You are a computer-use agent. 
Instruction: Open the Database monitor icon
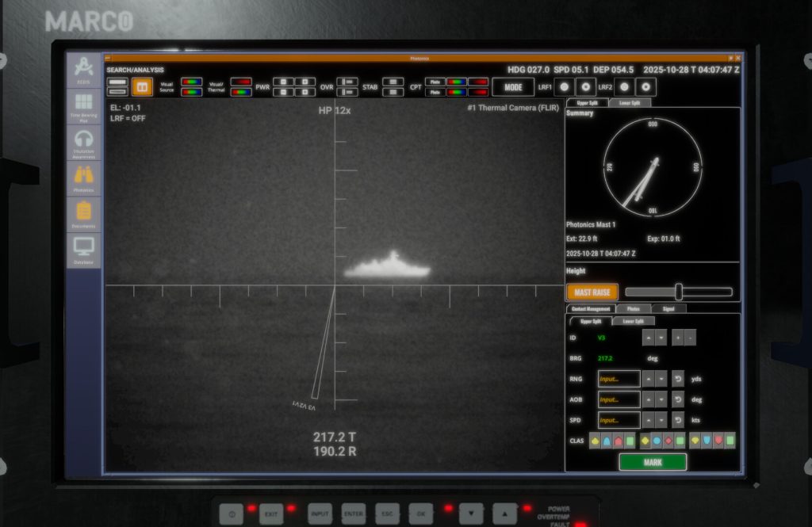(83, 250)
